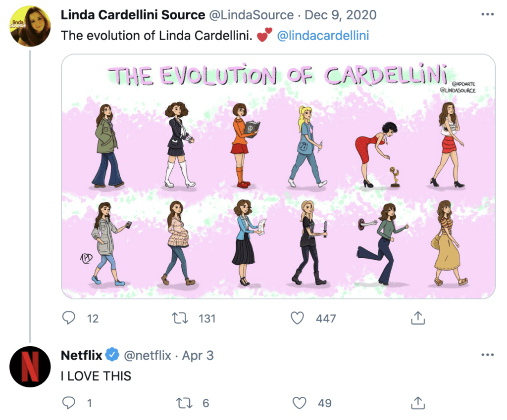Open the reply icon on Linda Cardellini Source tweet
This screenshot has width=507, height=420.
[69, 319]
